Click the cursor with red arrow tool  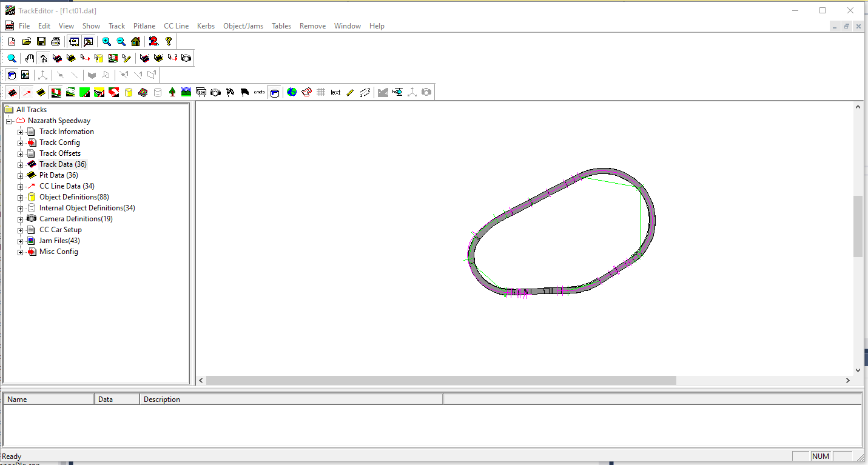(85, 58)
